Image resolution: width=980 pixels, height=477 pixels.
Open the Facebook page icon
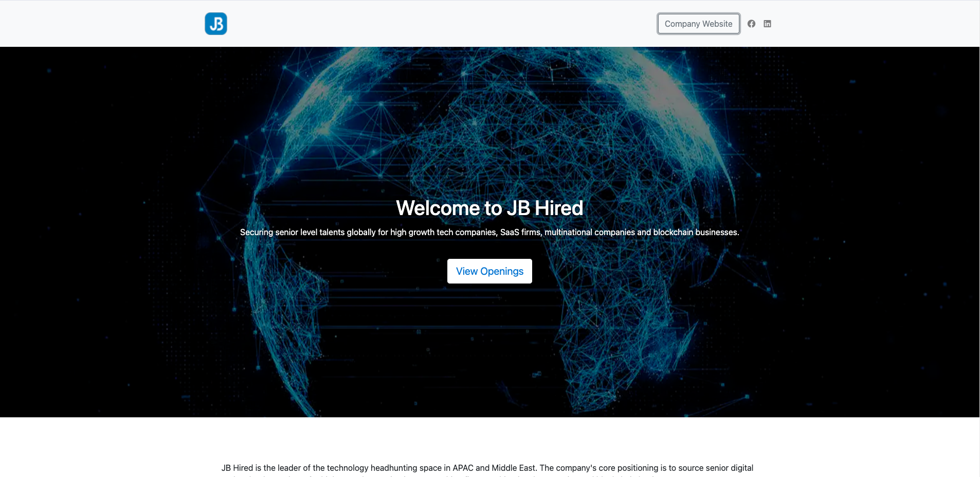[751, 24]
